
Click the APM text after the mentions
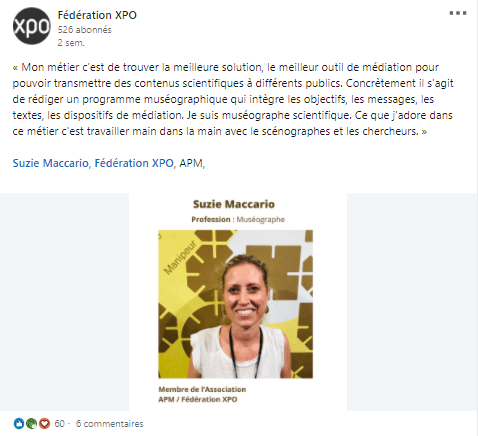pos(191,163)
